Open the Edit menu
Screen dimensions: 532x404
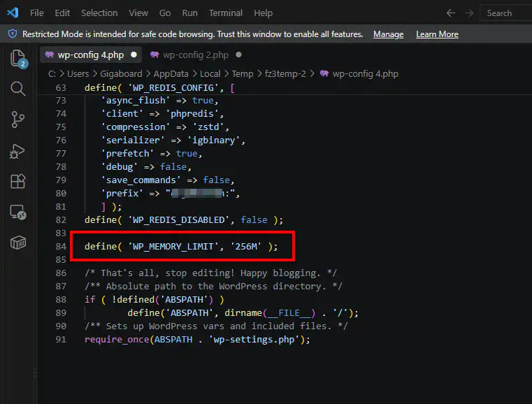coord(62,13)
